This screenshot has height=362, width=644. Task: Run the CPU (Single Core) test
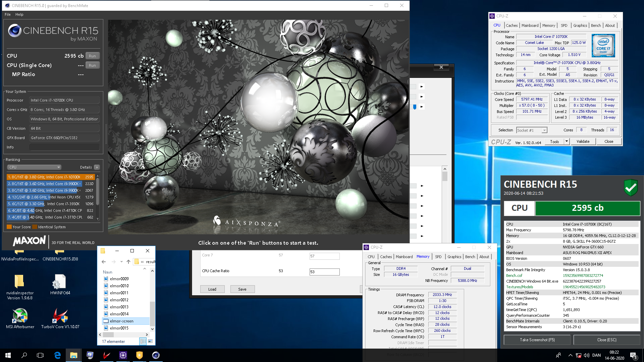(93, 65)
